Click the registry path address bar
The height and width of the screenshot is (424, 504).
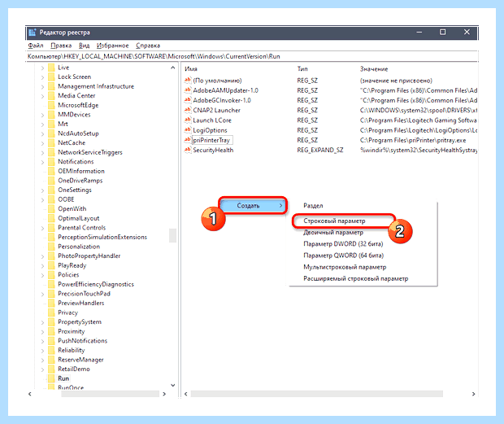pos(252,56)
